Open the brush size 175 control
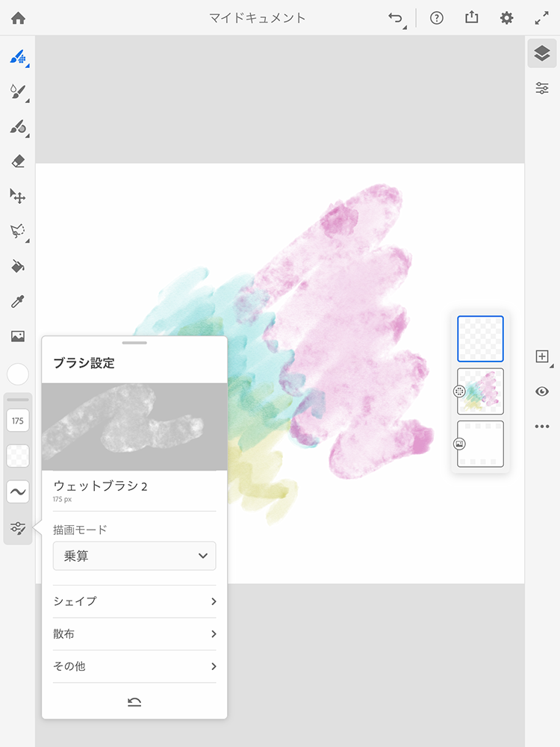 [x=18, y=421]
